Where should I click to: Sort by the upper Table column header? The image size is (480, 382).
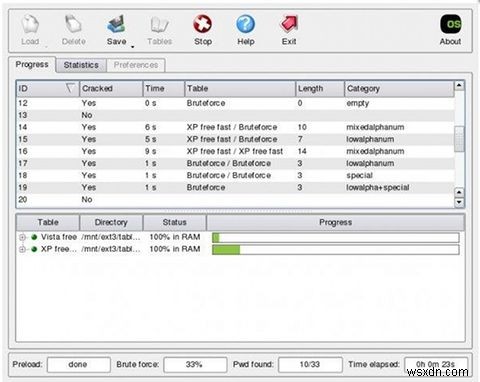pyautogui.click(x=240, y=89)
